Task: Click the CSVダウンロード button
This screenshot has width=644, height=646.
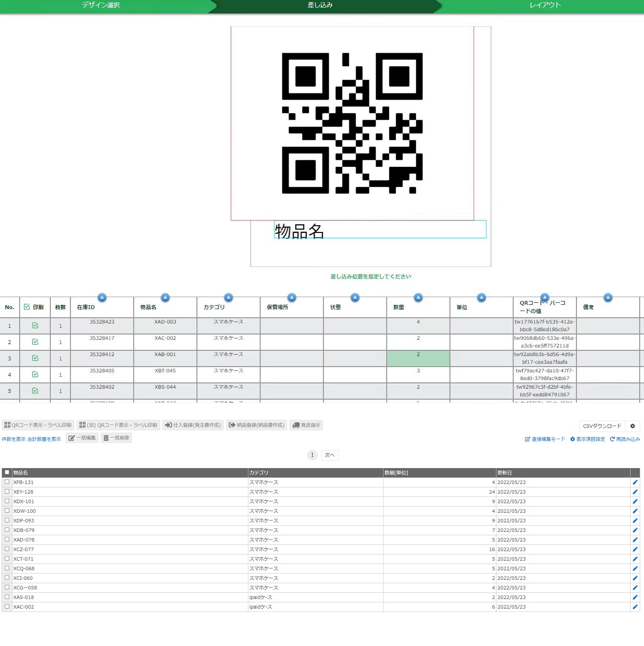Action: coord(602,426)
